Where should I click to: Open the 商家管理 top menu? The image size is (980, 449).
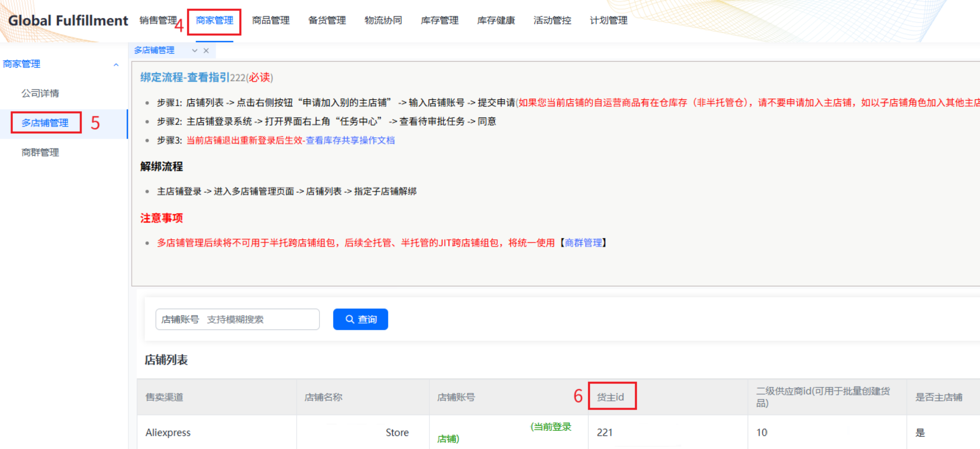click(215, 21)
